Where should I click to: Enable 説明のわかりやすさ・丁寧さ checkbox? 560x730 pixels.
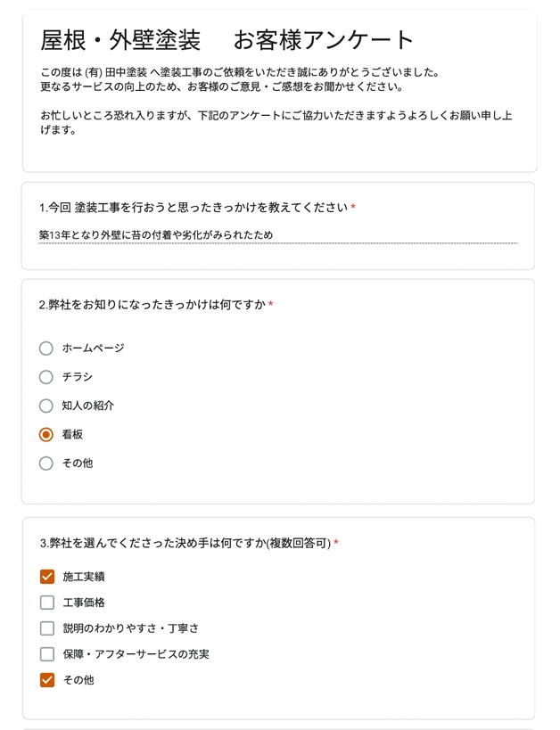tap(47, 628)
